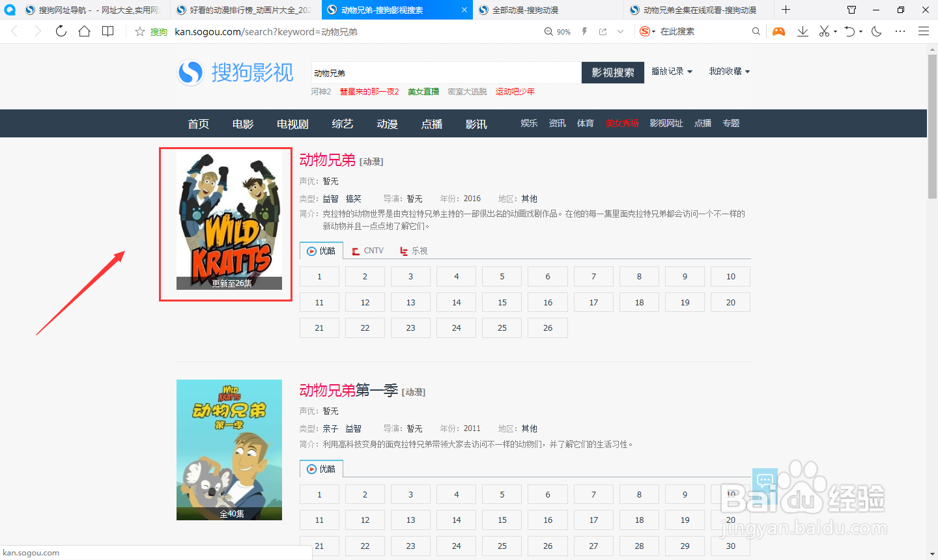The height and width of the screenshot is (560, 938).
Task: Open the 电视剧 navigation item
Action: click(x=292, y=124)
